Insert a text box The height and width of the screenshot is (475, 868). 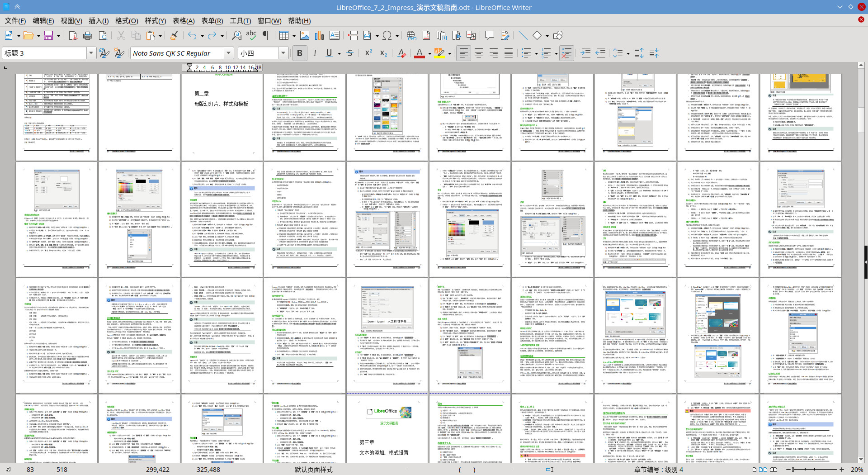[335, 35]
